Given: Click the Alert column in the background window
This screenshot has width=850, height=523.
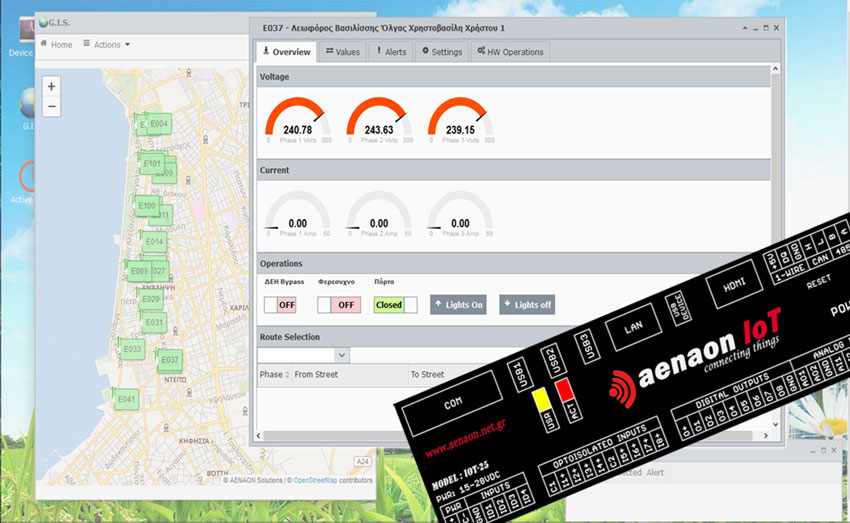Looking at the screenshot, I should tap(655, 473).
